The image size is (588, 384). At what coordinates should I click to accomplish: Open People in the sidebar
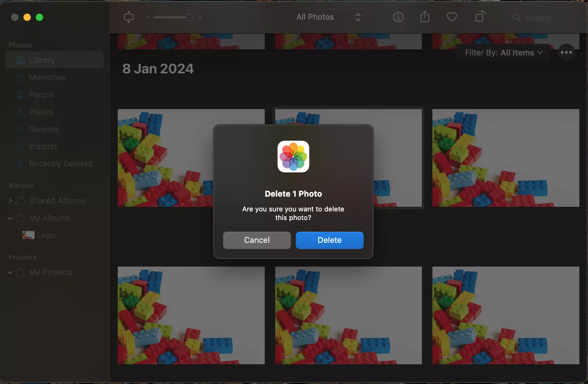point(54,95)
